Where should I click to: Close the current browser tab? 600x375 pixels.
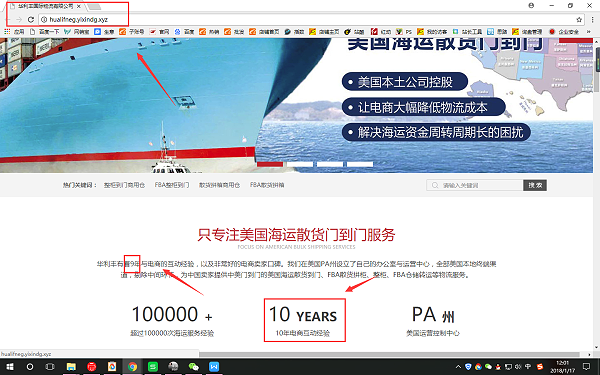click(79, 7)
